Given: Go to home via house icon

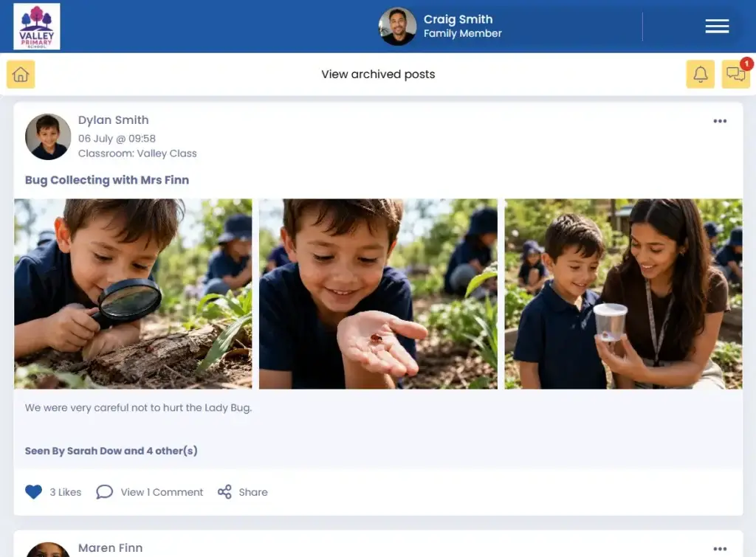Looking at the screenshot, I should [x=21, y=75].
